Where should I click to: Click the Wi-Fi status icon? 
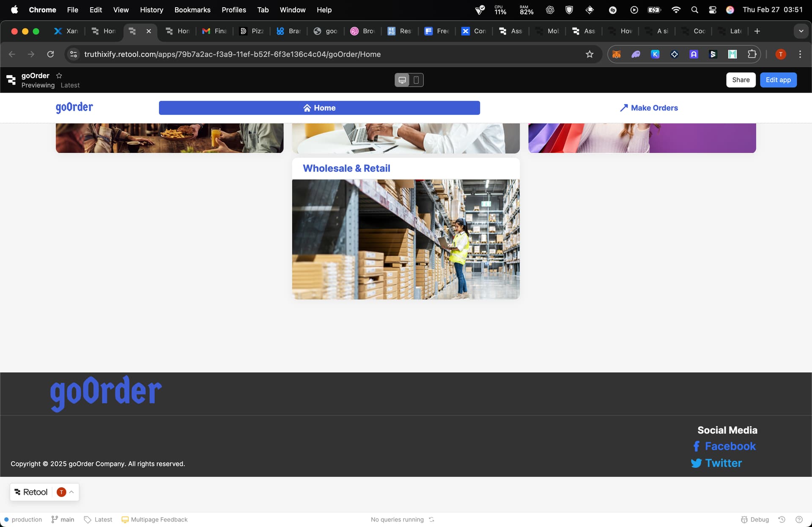click(676, 10)
